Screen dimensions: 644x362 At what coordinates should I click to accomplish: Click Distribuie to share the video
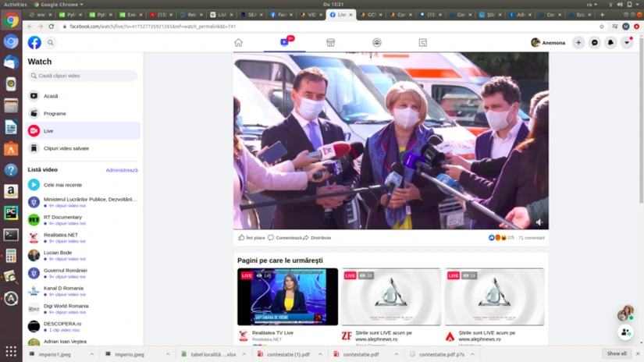[317, 238]
